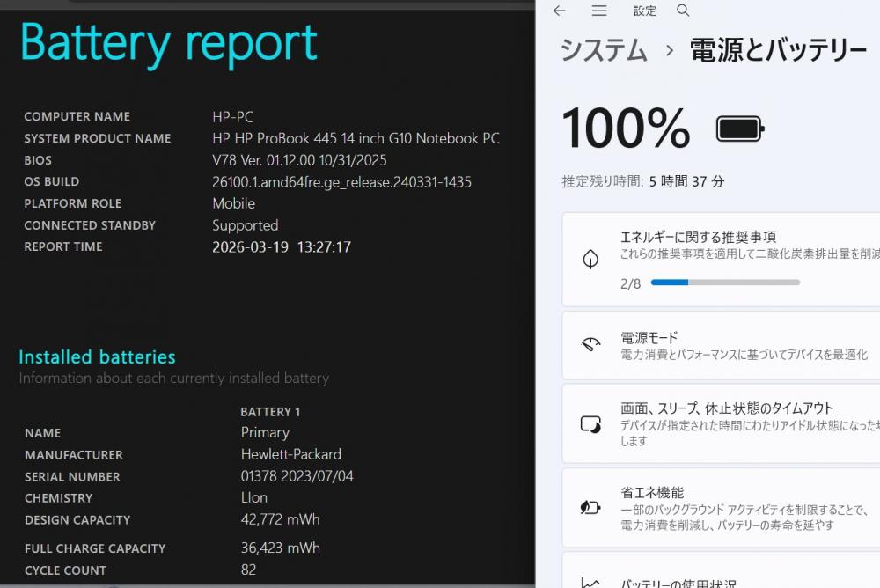Click the BIOS version V78 Ver. 01.12.00 value
Image resolution: width=880 pixels, height=588 pixels.
[299, 160]
